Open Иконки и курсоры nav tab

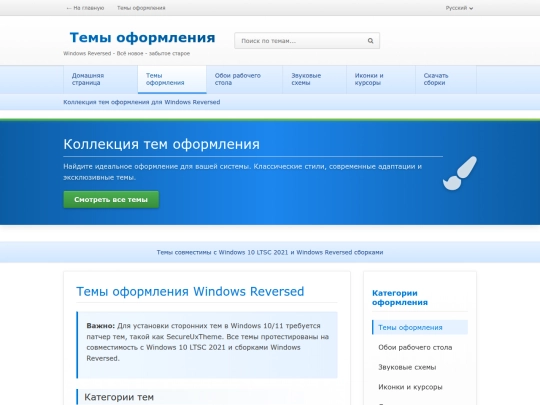[x=381, y=79]
